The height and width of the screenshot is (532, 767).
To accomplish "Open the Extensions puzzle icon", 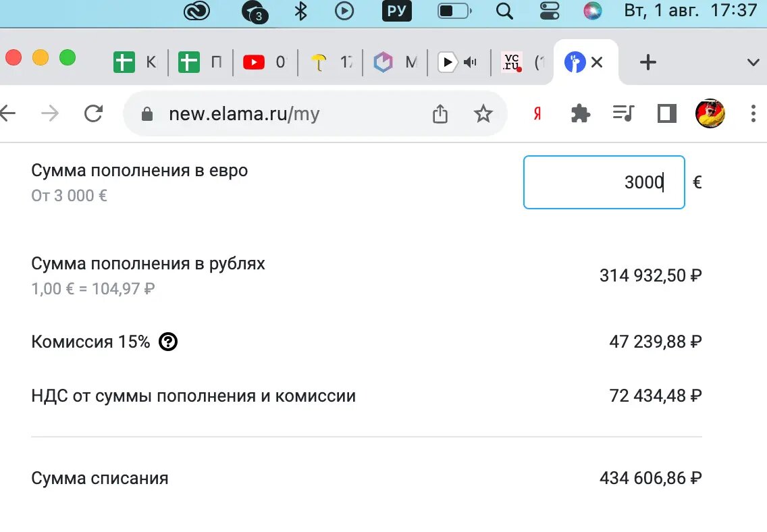I will (580, 113).
